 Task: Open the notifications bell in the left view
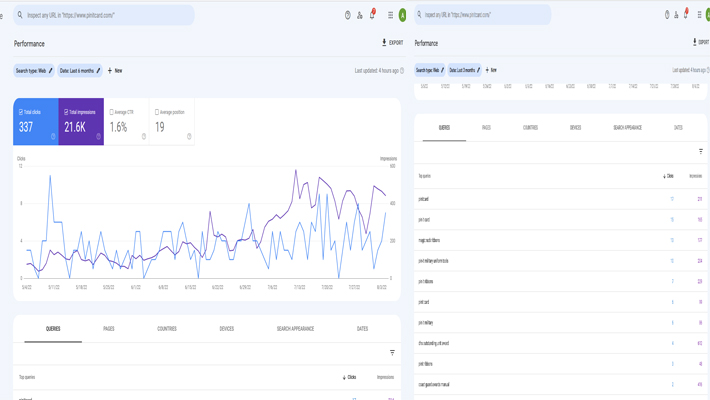point(372,15)
